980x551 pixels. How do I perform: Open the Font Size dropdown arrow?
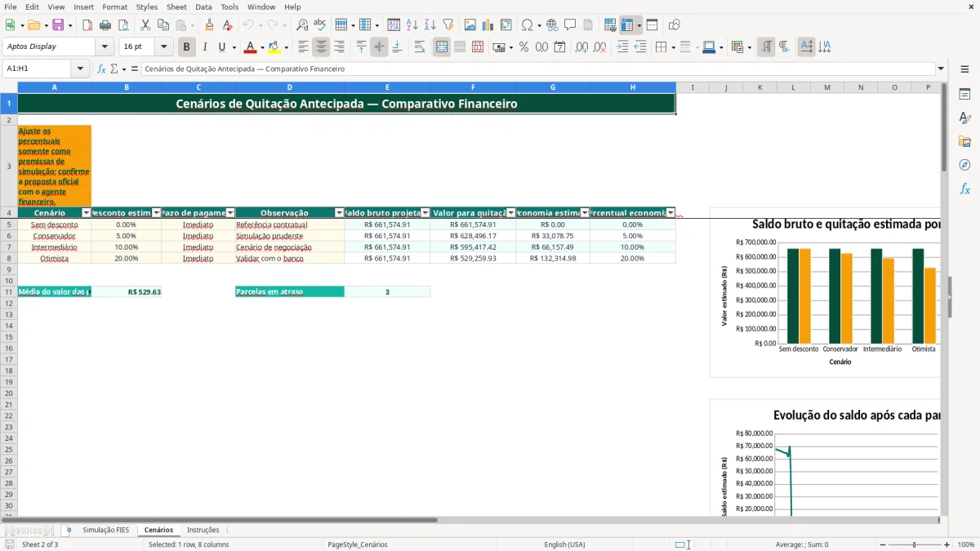point(163,47)
